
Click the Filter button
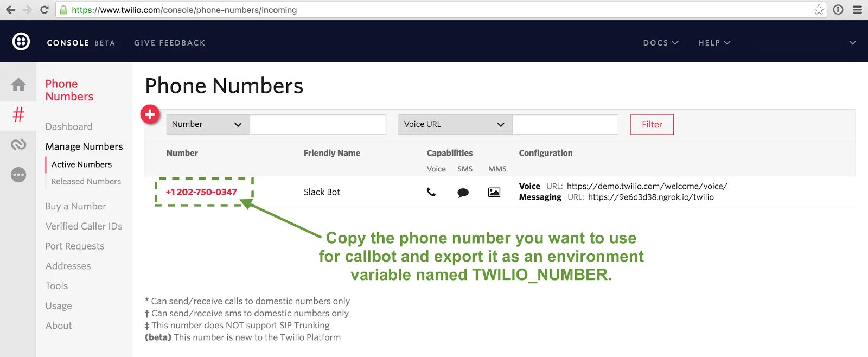[x=652, y=124]
